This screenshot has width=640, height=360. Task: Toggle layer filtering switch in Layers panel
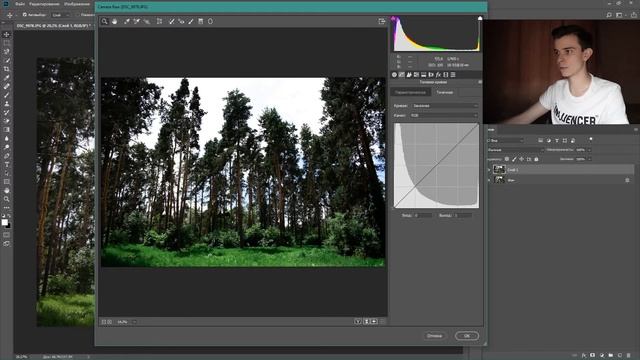pos(591,140)
